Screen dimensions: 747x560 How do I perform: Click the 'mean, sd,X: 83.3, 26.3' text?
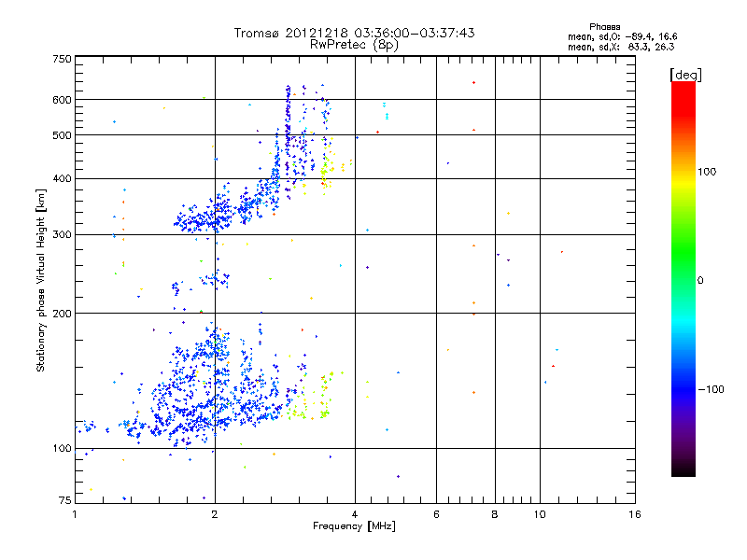click(621, 47)
